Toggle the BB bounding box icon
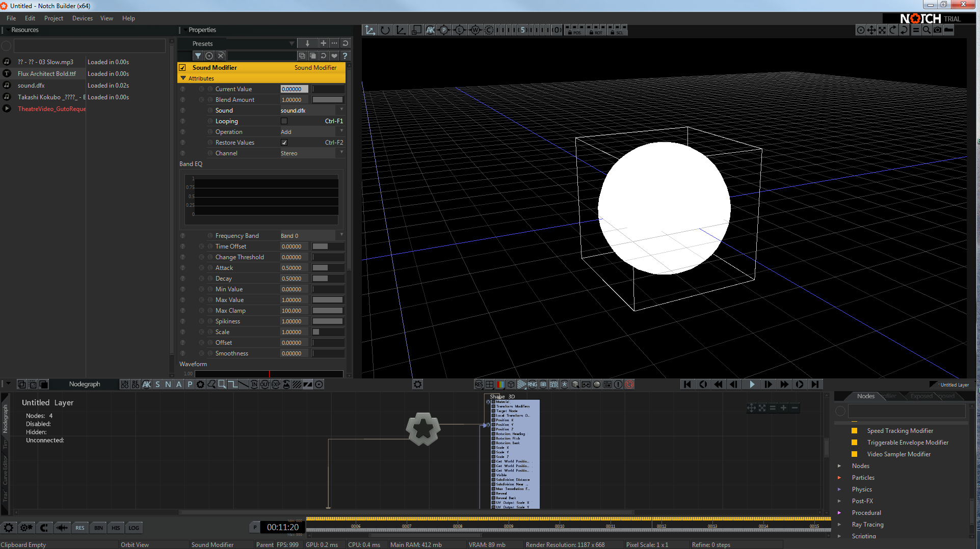 click(543, 385)
